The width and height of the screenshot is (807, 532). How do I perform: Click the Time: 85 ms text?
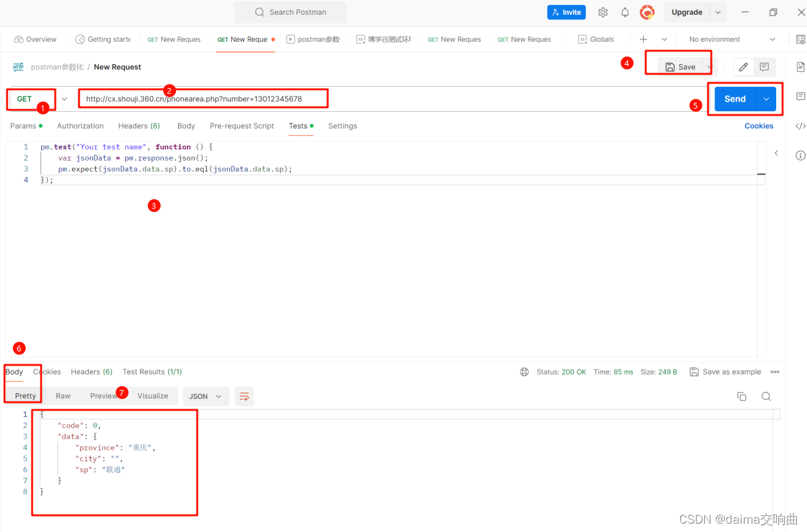pos(613,372)
